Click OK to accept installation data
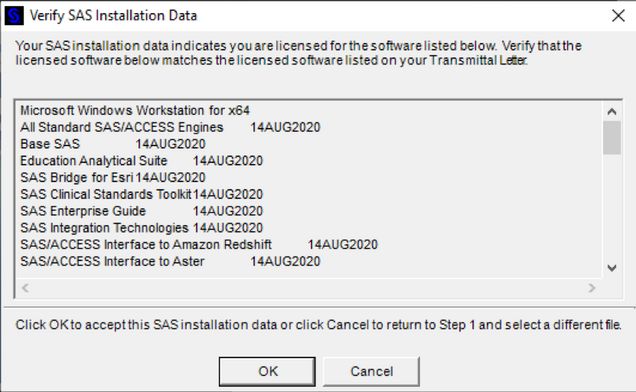636x392 pixels. coord(267,371)
